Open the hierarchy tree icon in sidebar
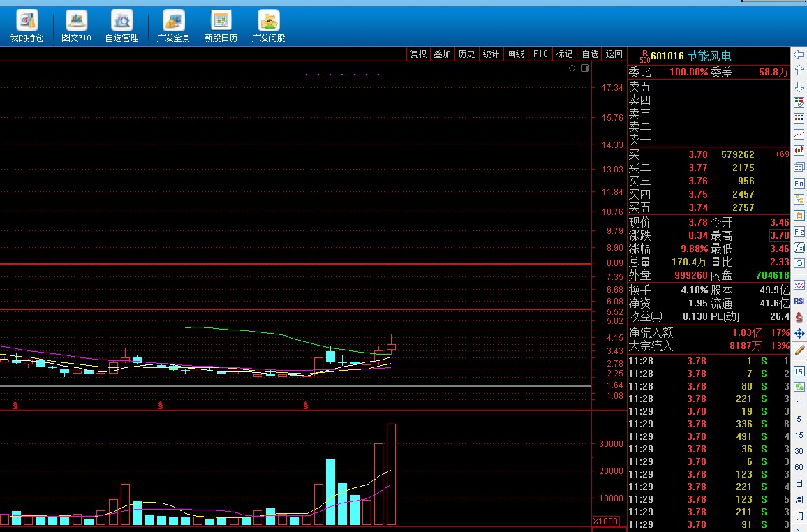807x532 pixels. point(799,199)
